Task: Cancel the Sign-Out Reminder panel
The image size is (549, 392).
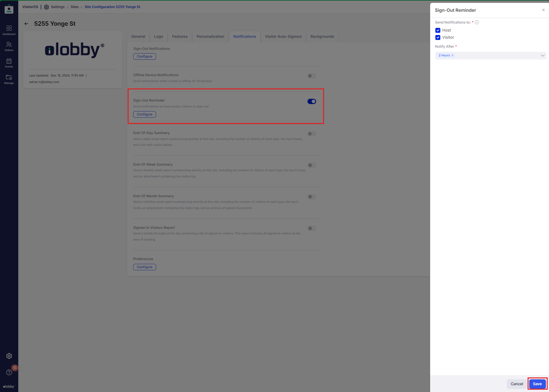Action: pyautogui.click(x=517, y=384)
